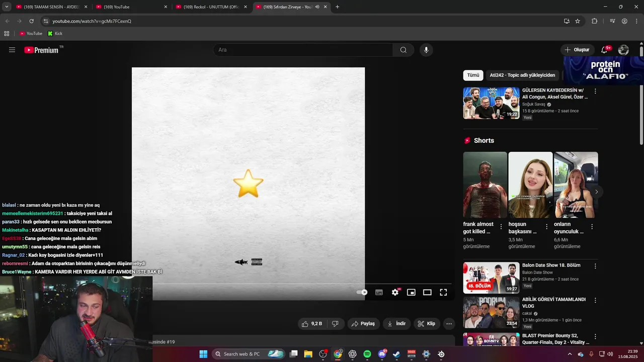The height and width of the screenshot is (362, 644).
Task: Open the account avatar menu
Action: pyautogui.click(x=623, y=50)
